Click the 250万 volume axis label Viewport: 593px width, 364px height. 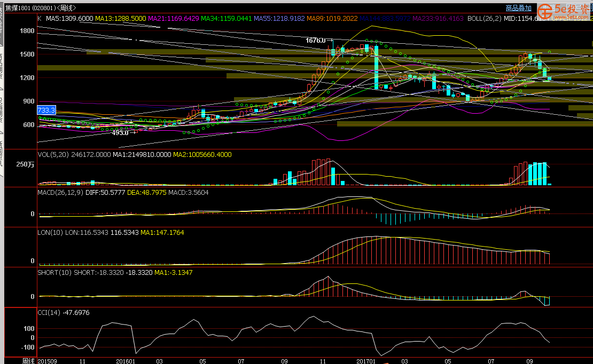click(25, 164)
